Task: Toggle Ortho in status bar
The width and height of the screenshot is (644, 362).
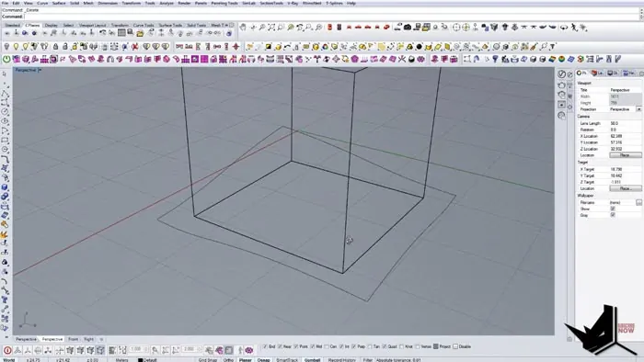Action: coord(228,360)
